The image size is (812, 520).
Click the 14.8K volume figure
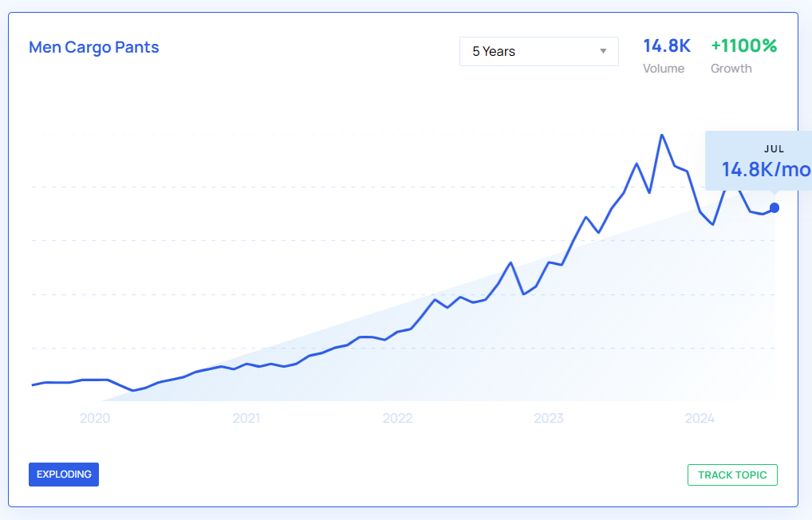pos(666,46)
